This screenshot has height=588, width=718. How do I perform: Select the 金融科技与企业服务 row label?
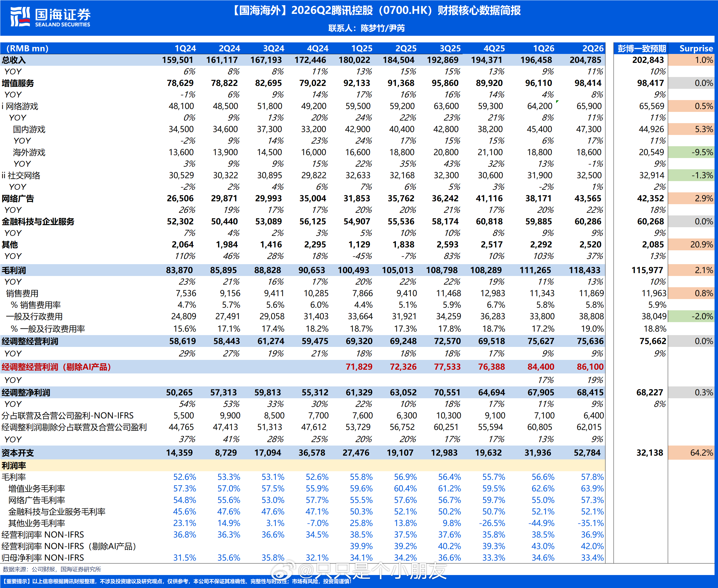click(38, 221)
